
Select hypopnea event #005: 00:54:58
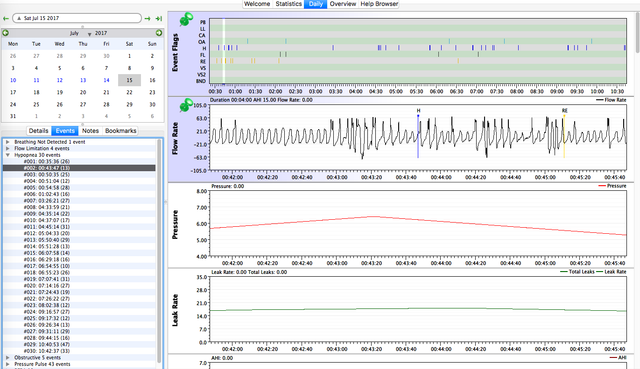(79, 188)
